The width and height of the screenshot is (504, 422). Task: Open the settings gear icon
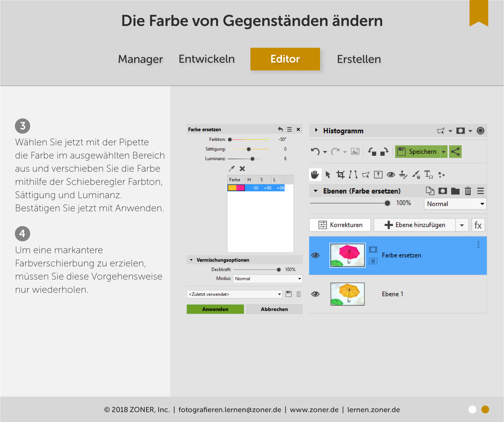480,131
